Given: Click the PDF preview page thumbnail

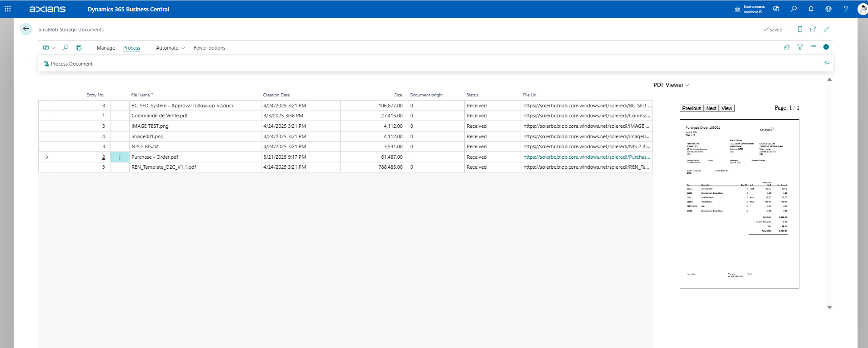Looking at the screenshot, I should [739, 204].
